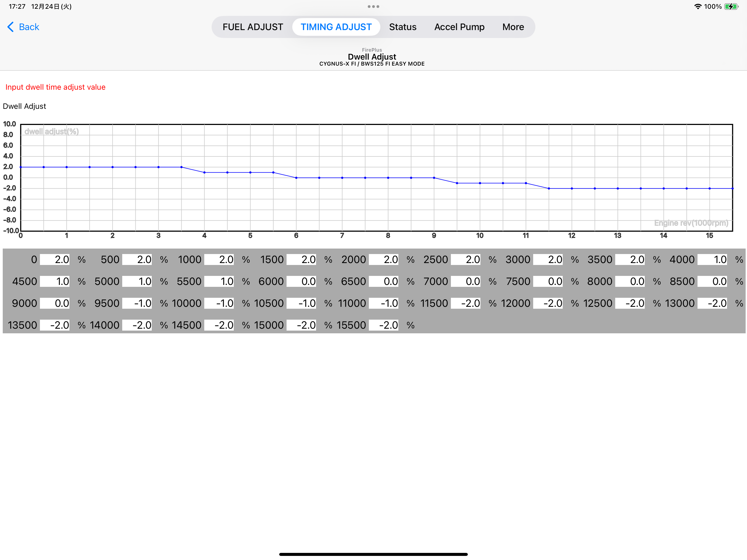747x560 pixels.
Task: Edit dwell value field for 11000 rpm
Action: point(384,303)
